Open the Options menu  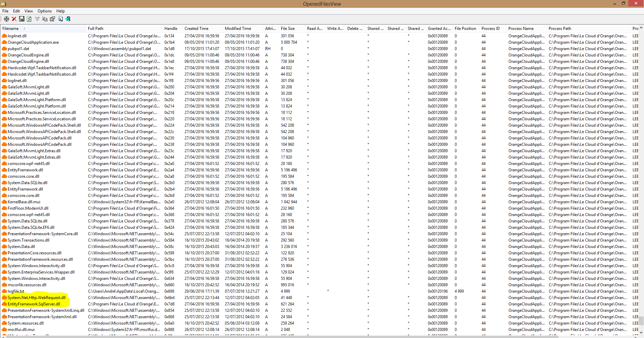(x=44, y=11)
